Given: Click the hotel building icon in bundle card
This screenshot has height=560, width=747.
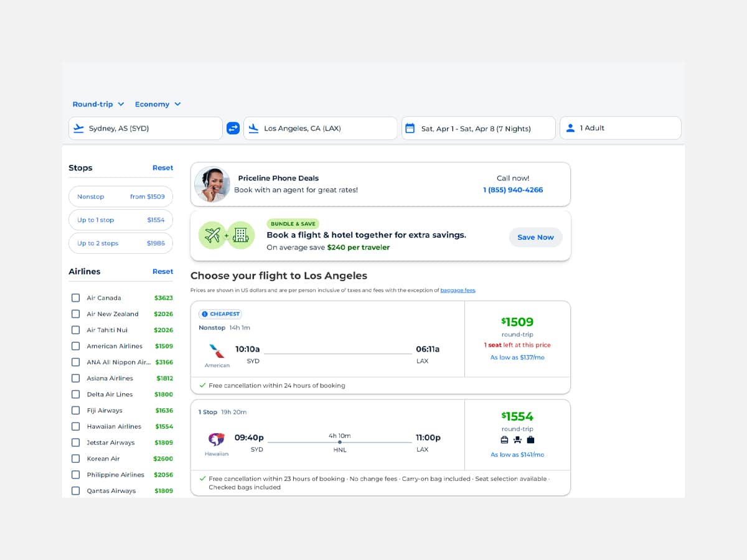Looking at the screenshot, I should point(241,235).
